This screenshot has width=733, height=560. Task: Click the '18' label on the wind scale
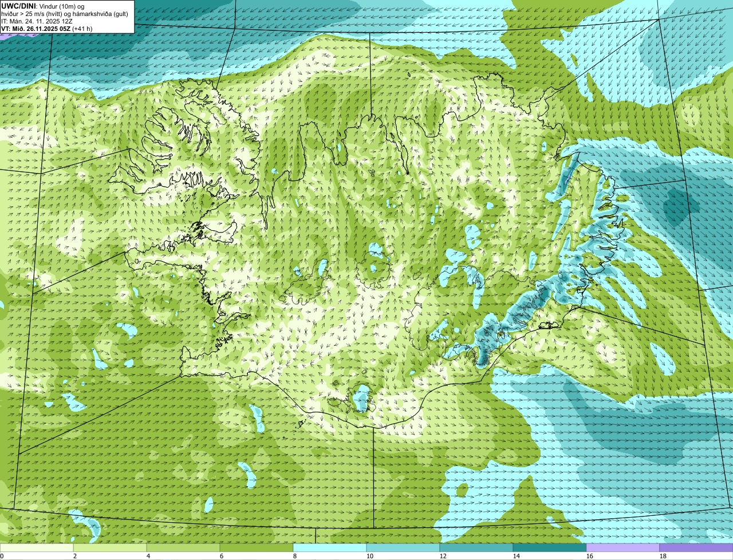[x=663, y=556]
